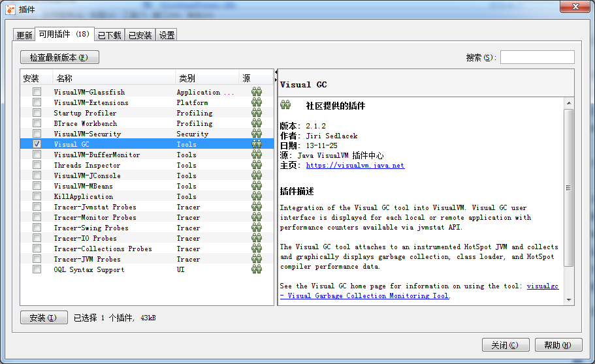Select the VisualVM-Security plugin name

click(88, 134)
